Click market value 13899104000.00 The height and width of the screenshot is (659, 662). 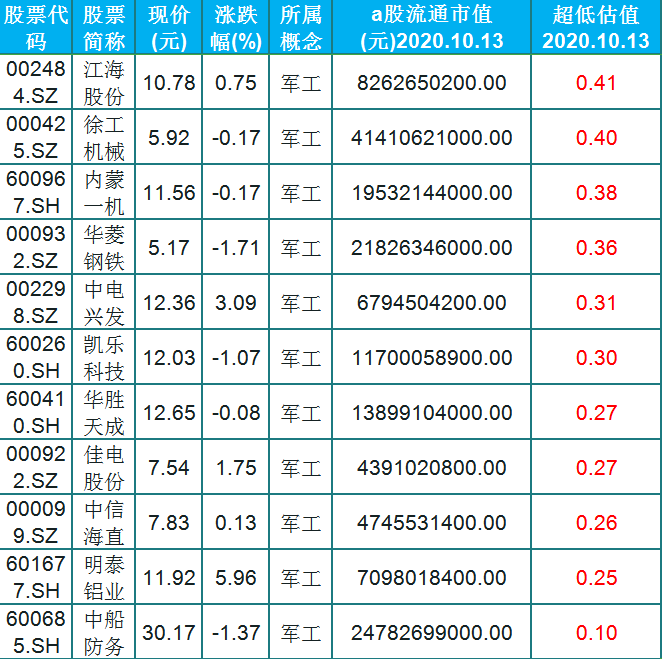click(x=431, y=413)
